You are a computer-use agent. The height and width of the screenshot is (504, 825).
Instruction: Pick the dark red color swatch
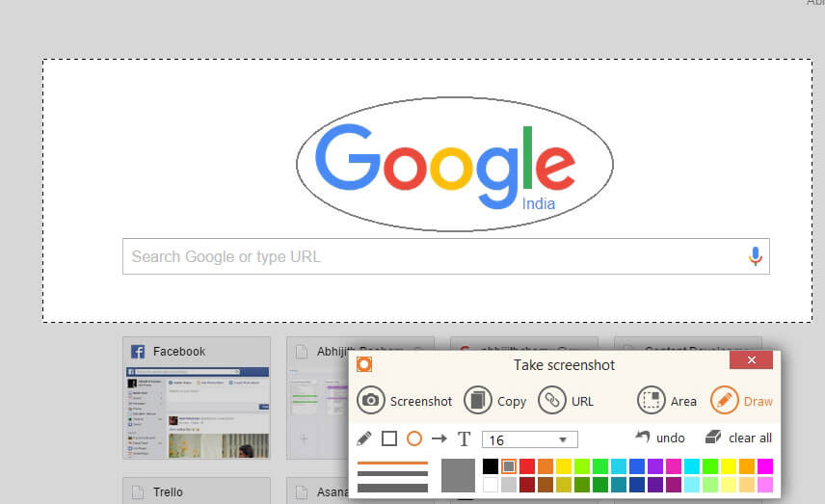pos(526,485)
